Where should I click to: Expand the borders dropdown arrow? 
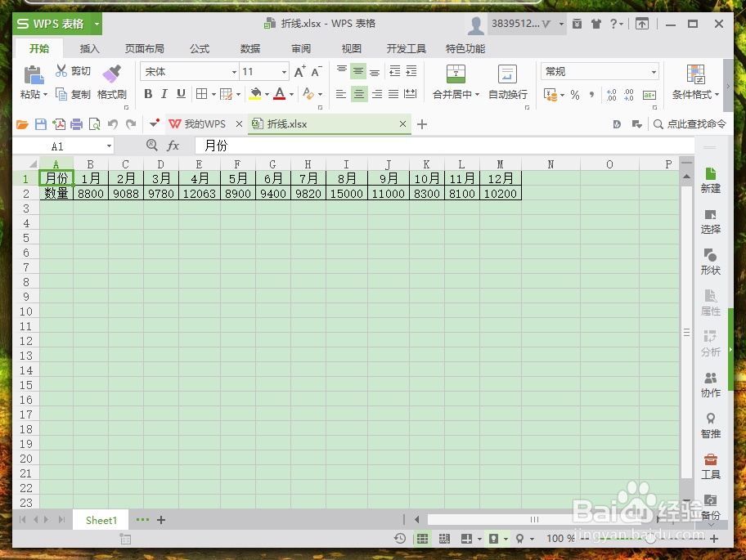pos(213,95)
